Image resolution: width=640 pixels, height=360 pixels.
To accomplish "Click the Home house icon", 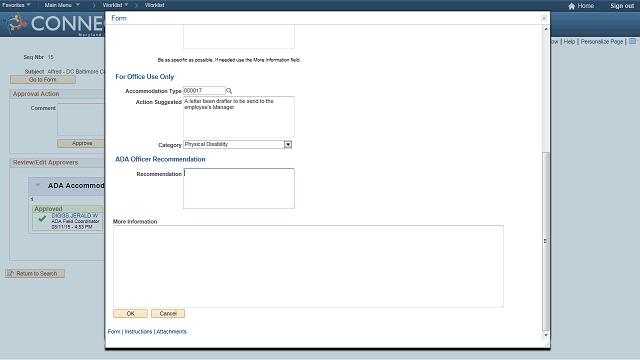I will point(571,6).
